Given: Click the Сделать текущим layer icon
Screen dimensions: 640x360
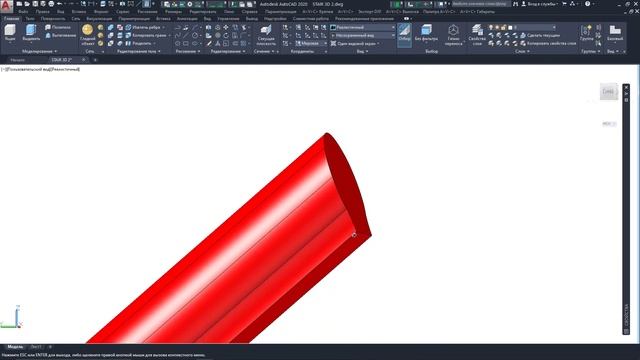Looking at the screenshot, I should click(x=540, y=36).
